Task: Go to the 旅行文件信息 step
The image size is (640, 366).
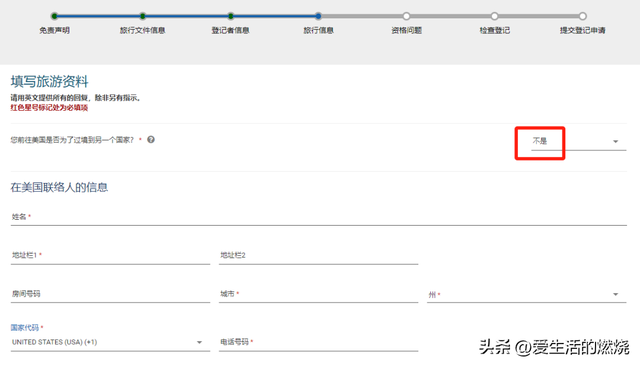Action: click(x=142, y=24)
